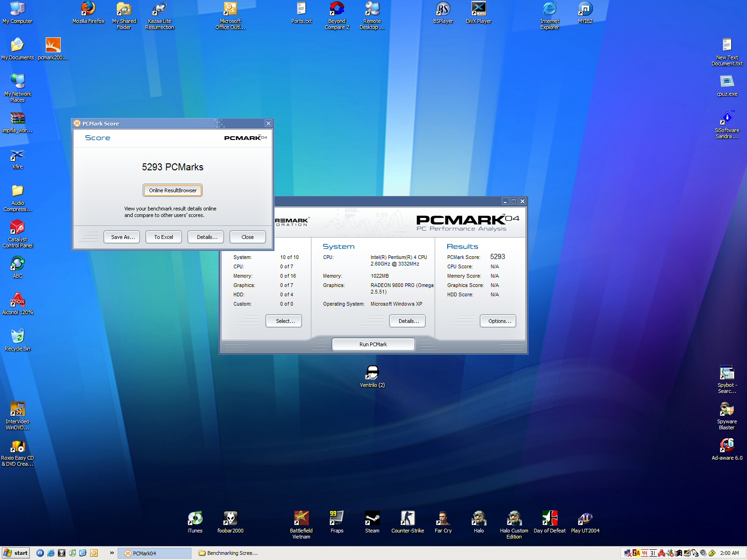Screen dimensions: 747x560
Task: Select the RADEON 9800 PRO graphics text
Action: 402,288
